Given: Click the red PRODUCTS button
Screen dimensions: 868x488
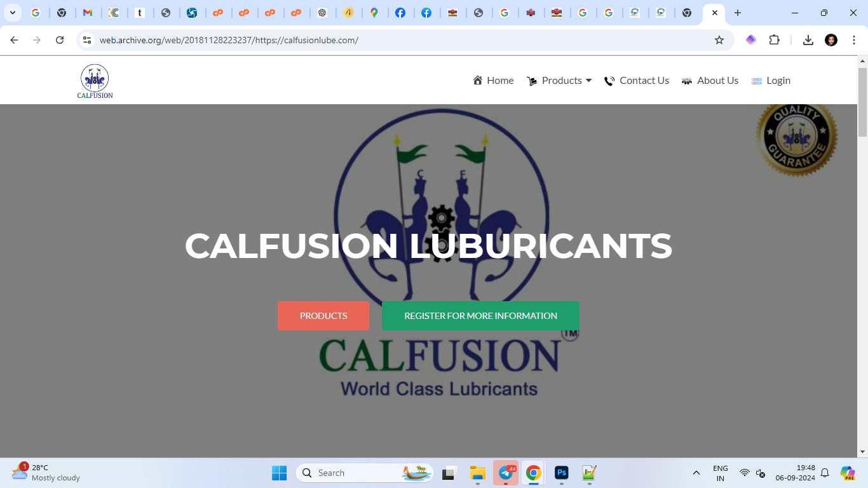Looking at the screenshot, I should pyautogui.click(x=323, y=316).
